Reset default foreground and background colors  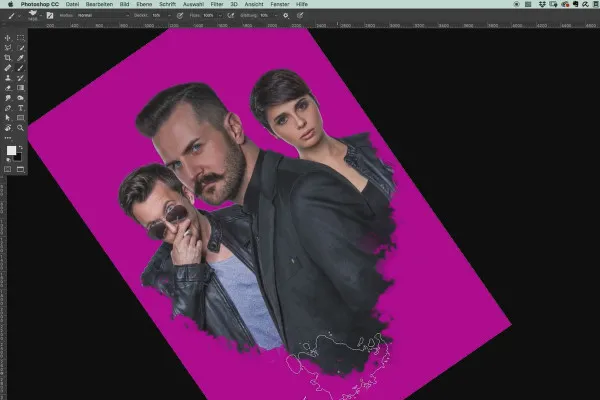(x=8, y=159)
